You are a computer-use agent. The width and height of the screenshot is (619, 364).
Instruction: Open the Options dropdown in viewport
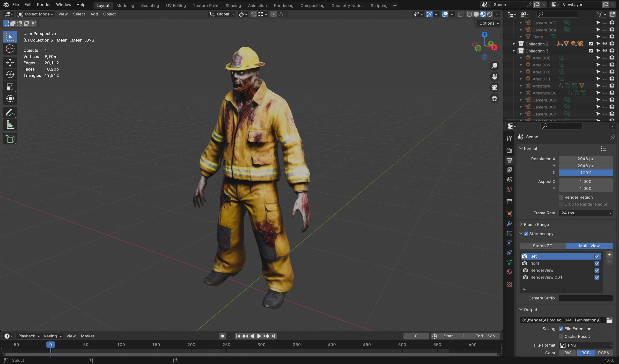[489, 23]
